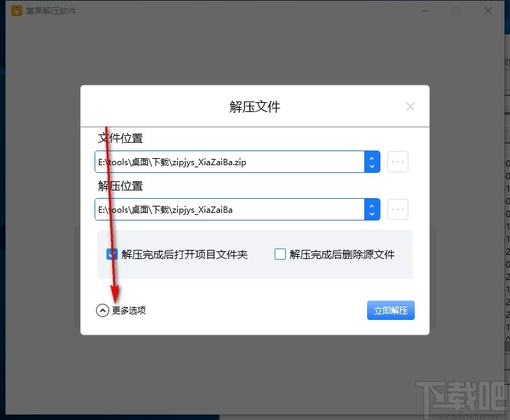Click the 解压位置 path input field
This screenshot has height=420, width=510.
[x=230, y=209]
